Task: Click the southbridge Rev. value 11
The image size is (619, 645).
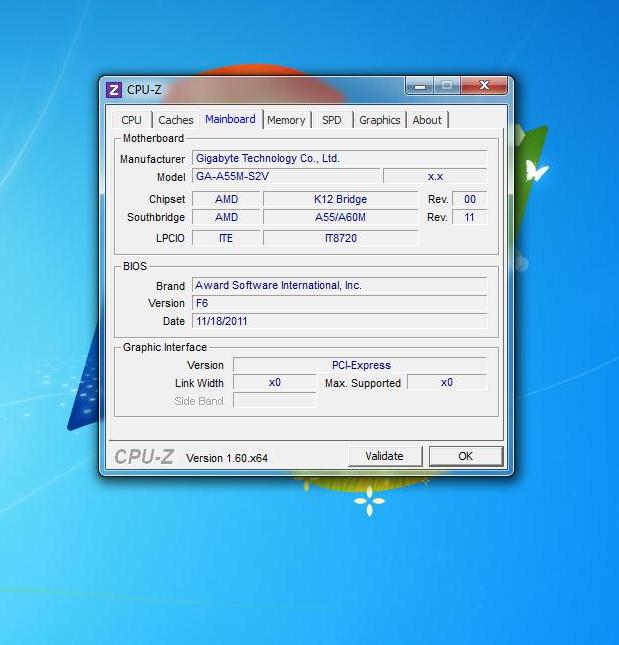Action: click(x=470, y=217)
